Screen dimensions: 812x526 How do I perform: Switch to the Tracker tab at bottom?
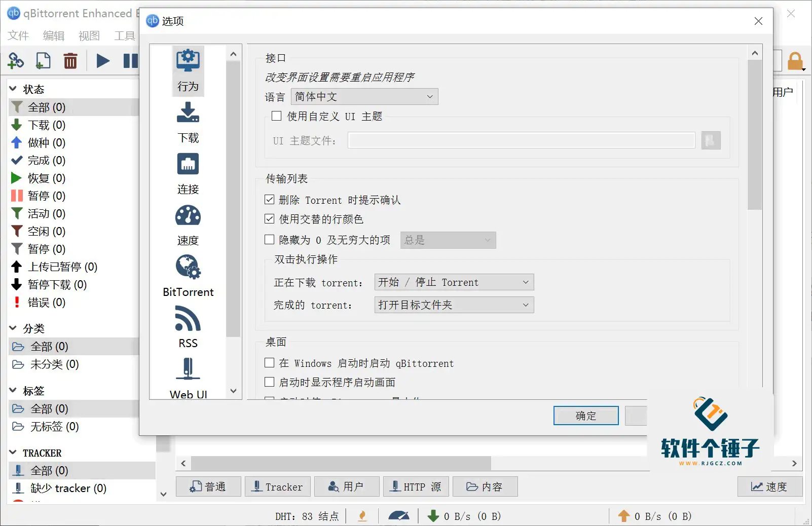[x=277, y=486]
